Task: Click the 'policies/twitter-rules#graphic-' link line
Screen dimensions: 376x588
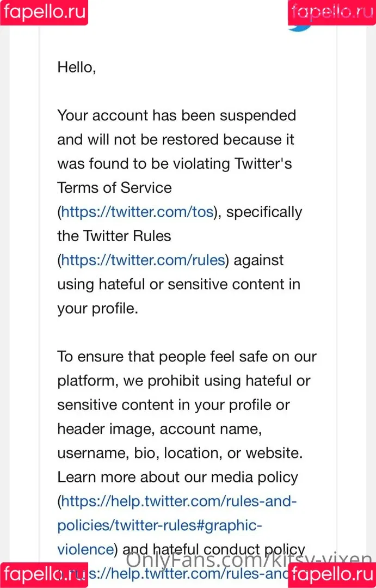Action: (159, 525)
